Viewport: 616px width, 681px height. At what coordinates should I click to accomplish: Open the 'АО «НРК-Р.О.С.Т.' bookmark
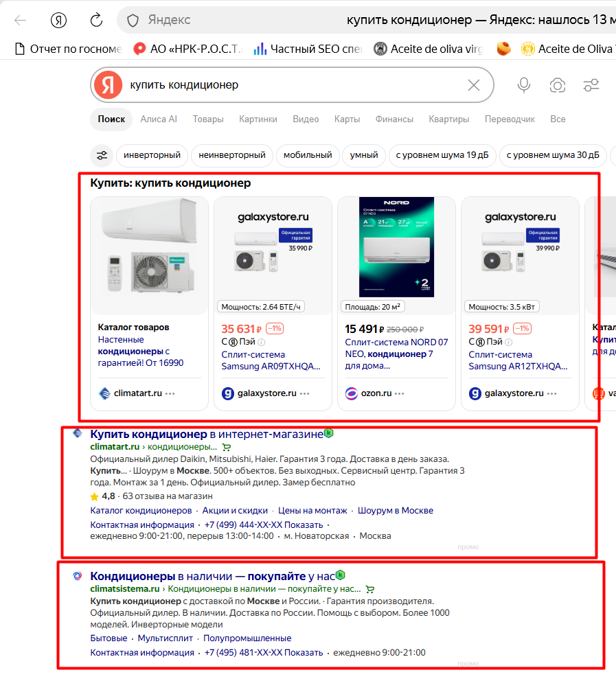[x=187, y=49]
